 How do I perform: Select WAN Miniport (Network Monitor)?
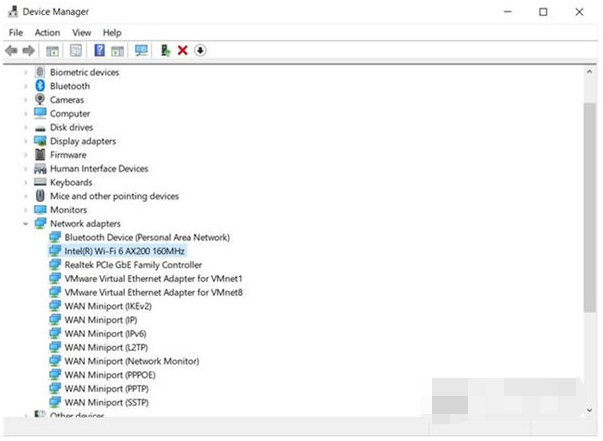(131, 361)
